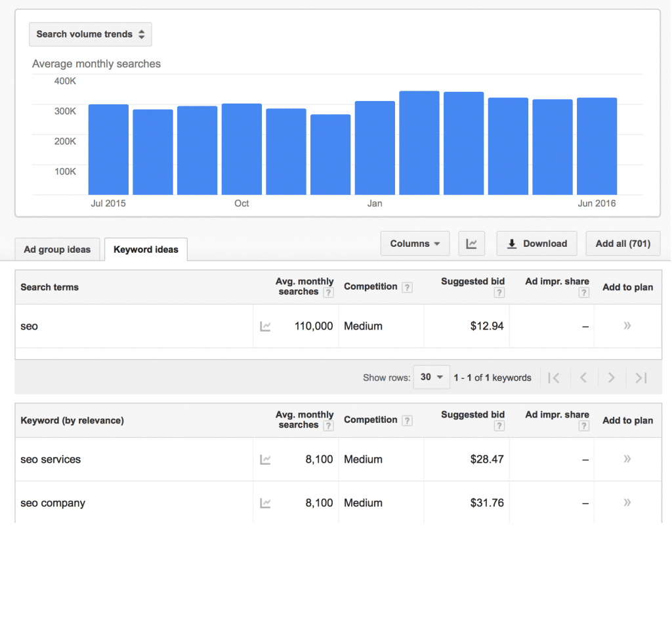Open the Search volume trends selector

coord(90,34)
